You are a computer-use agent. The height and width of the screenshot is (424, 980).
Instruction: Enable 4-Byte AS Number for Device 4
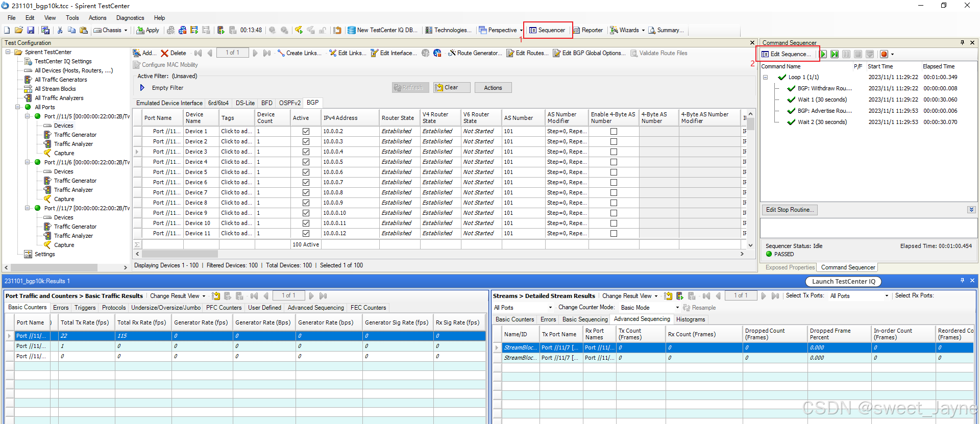point(614,162)
